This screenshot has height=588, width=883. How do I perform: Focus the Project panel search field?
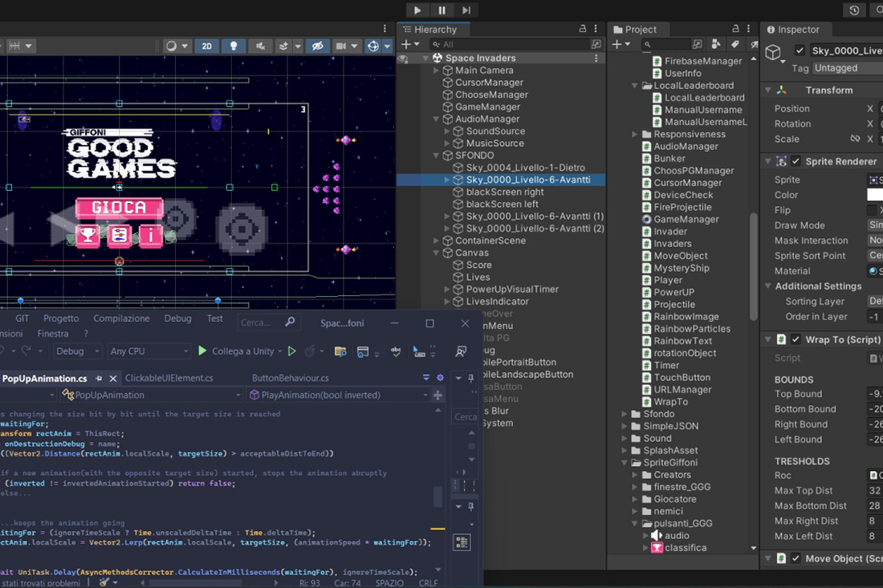tap(665, 44)
